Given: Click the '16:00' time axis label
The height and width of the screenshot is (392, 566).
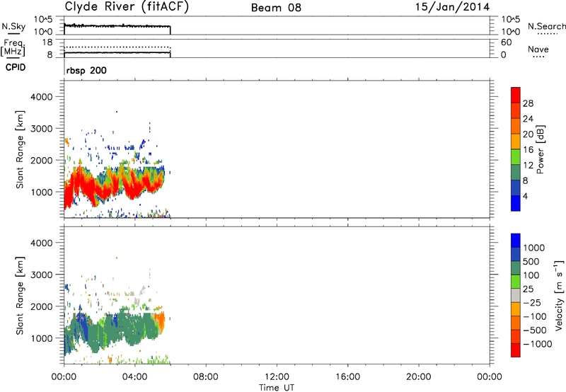Looking at the screenshot, I should point(347,377).
